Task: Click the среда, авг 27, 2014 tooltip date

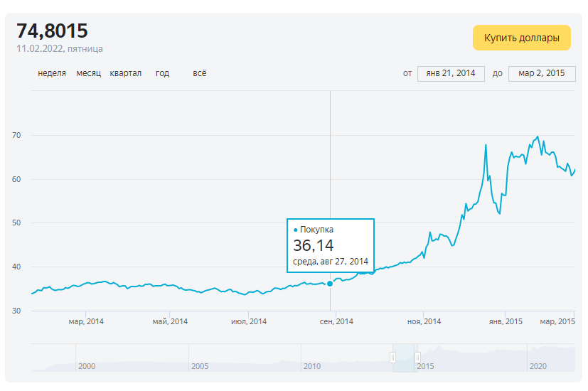Action: [x=331, y=262]
